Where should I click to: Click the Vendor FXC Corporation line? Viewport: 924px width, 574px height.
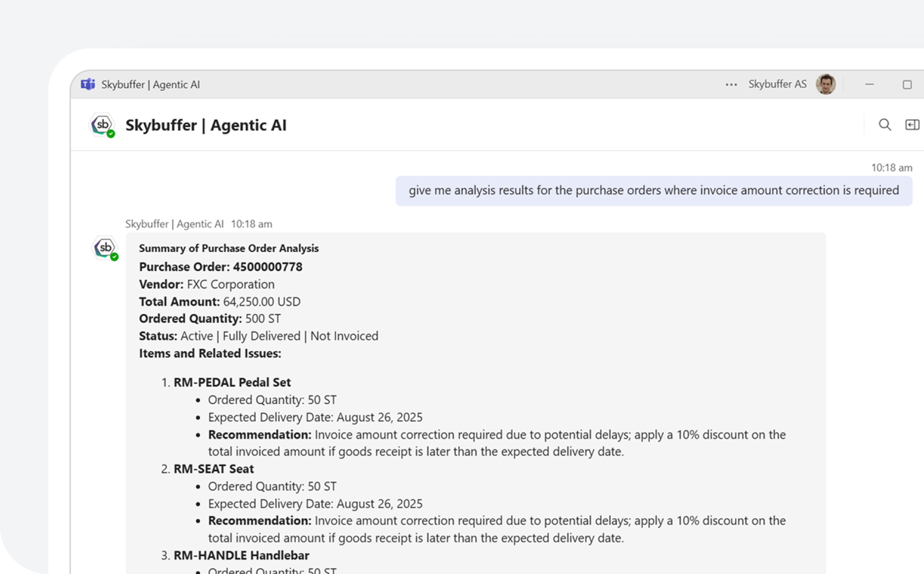pyautogui.click(x=206, y=284)
